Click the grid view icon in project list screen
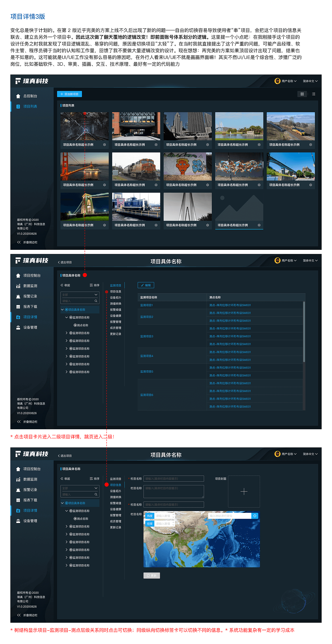The image size is (332, 644). coord(302,94)
